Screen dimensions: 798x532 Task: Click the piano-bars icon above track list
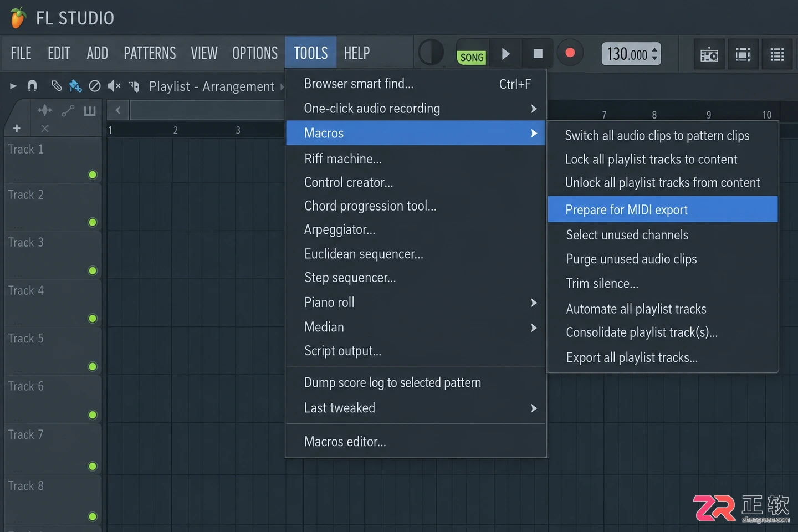click(90, 111)
